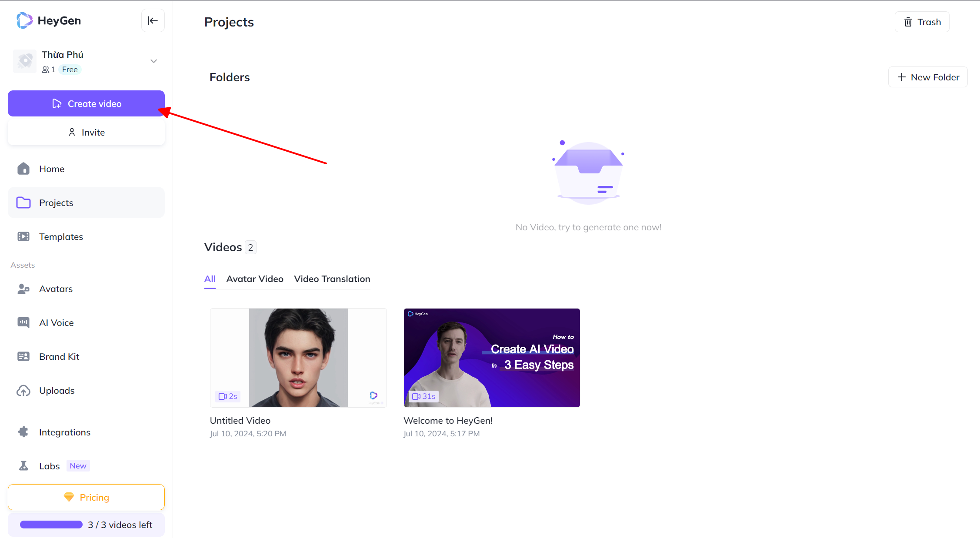This screenshot has width=980, height=538.
Task: Select the Video Translation tab
Action: [332, 278]
